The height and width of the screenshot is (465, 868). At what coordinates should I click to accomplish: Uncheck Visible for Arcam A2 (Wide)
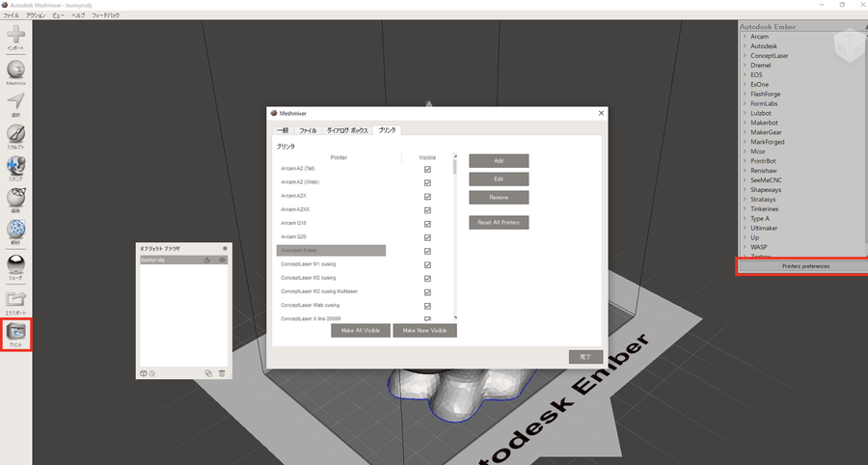[427, 182]
